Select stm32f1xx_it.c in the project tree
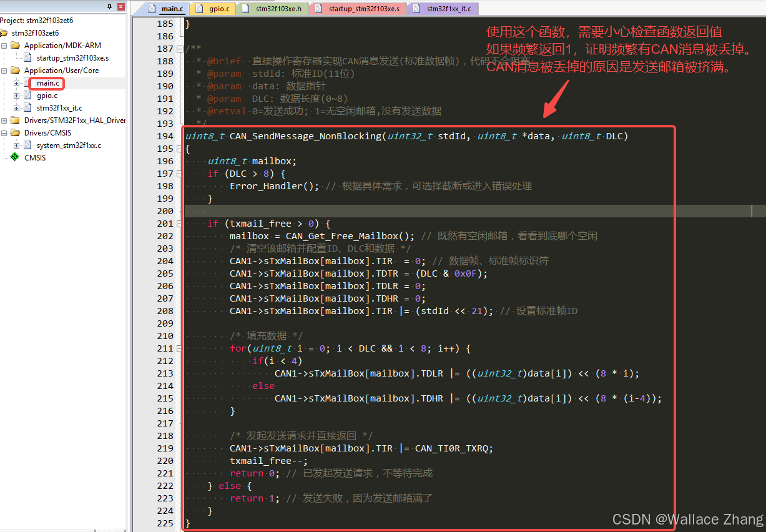This screenshot has width=766, height=532. (59, 108)
